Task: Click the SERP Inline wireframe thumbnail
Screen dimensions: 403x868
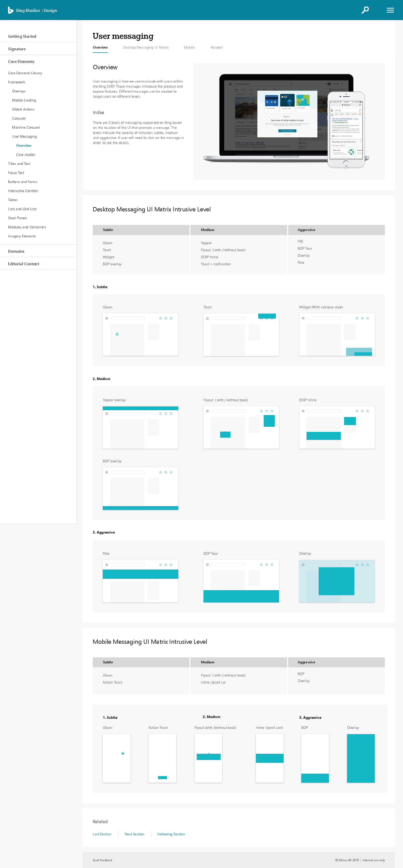Action: coord(337,427)
